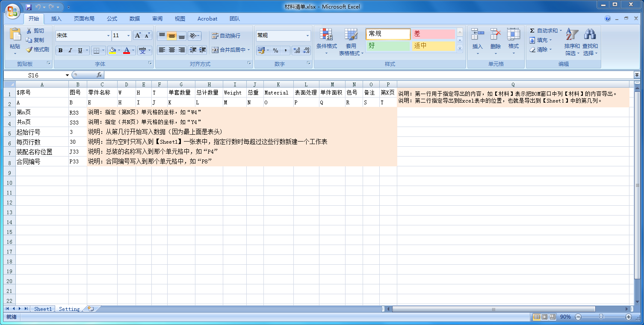Expand the formula bar
This screenshot has height=325, width=644.
pos(637,75)
